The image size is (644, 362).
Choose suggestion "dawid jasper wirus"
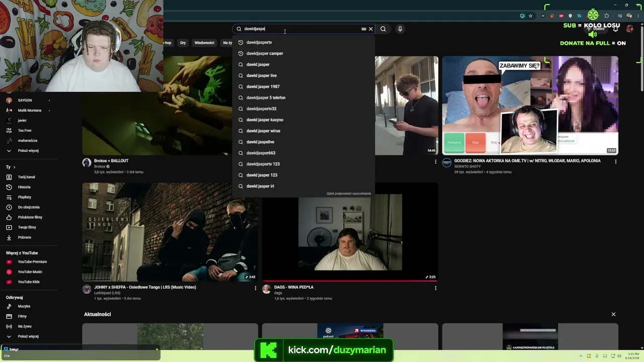(303, 131)
